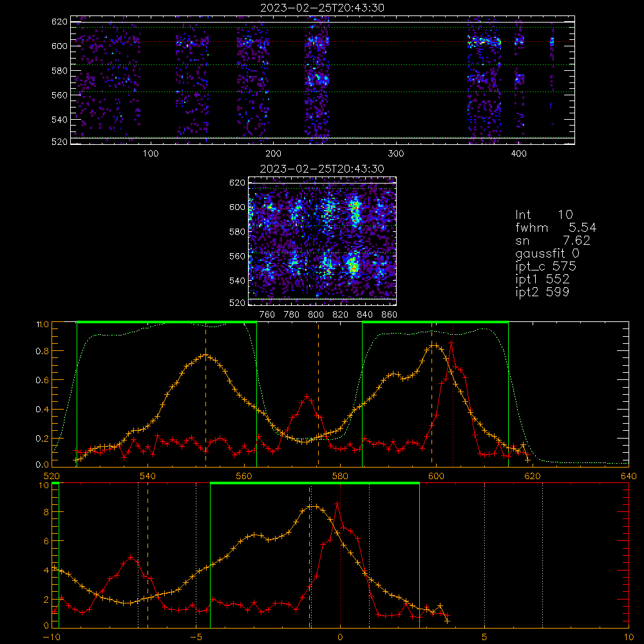
Task: Click x-axis label '200' under the top spectrogram
Action: [273, 154]
